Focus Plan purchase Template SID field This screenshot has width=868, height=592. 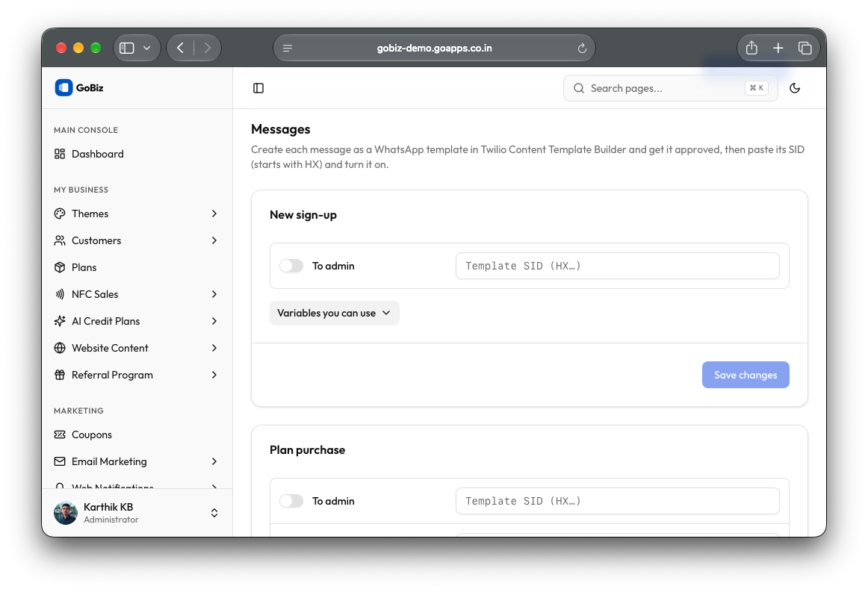[x=617, y=501]
